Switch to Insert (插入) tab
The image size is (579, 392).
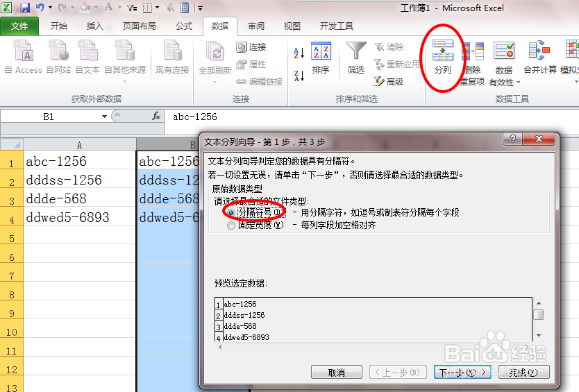pos(95,26)
